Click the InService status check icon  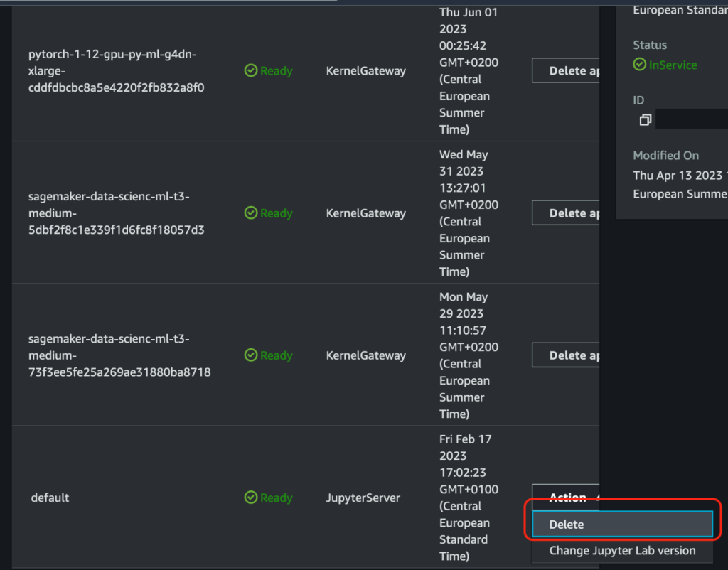tap(640, 65)
